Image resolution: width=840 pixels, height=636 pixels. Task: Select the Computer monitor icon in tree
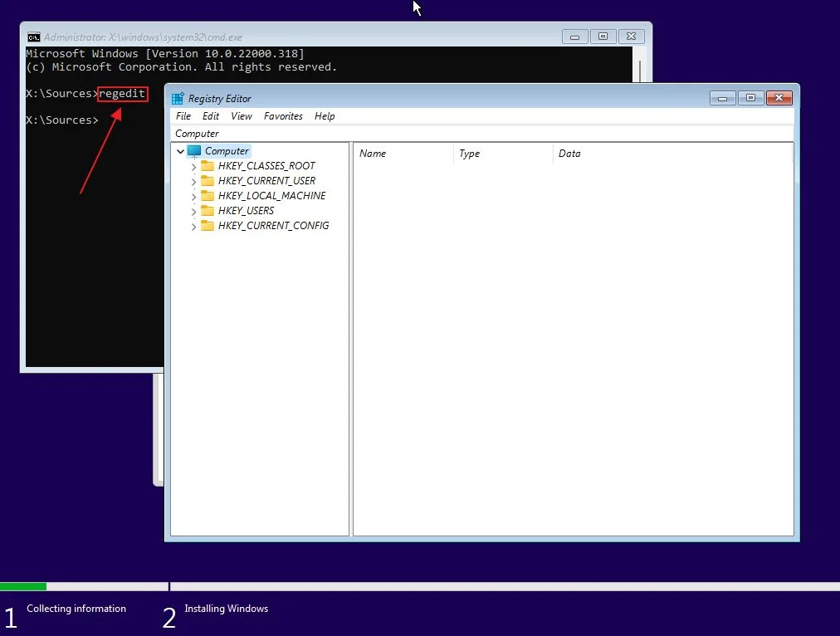[194, 151]
